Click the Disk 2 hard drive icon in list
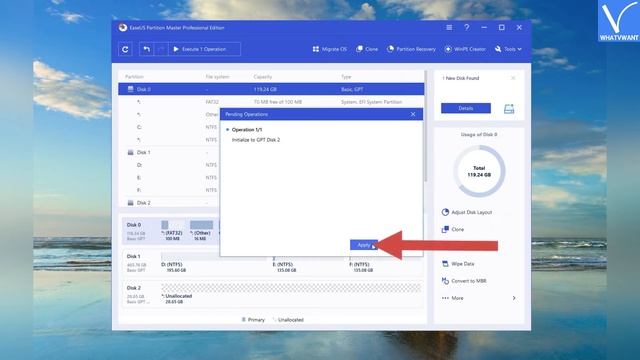 click(x=130, y=203)
